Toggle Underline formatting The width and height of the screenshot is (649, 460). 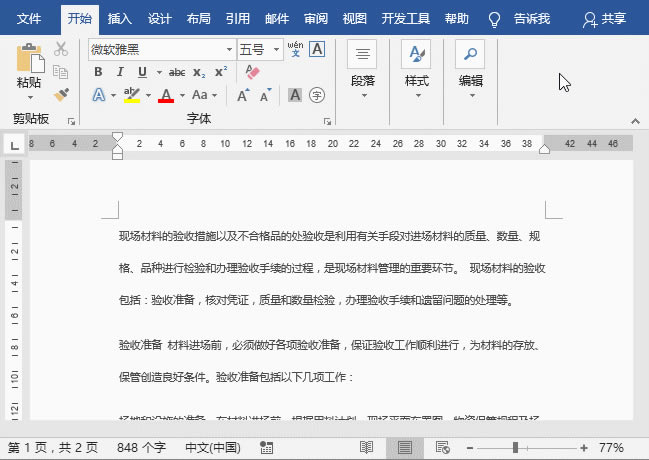142,72
